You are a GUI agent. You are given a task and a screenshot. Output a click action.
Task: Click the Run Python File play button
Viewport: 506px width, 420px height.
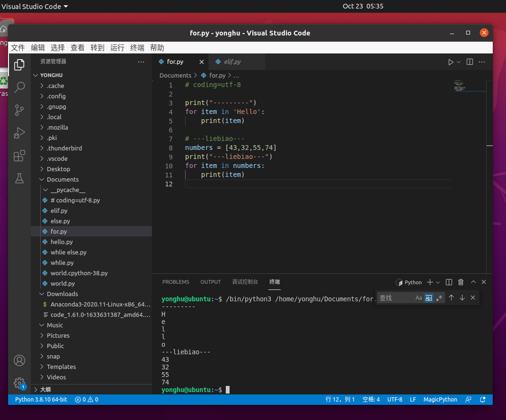tap(451, 62)
